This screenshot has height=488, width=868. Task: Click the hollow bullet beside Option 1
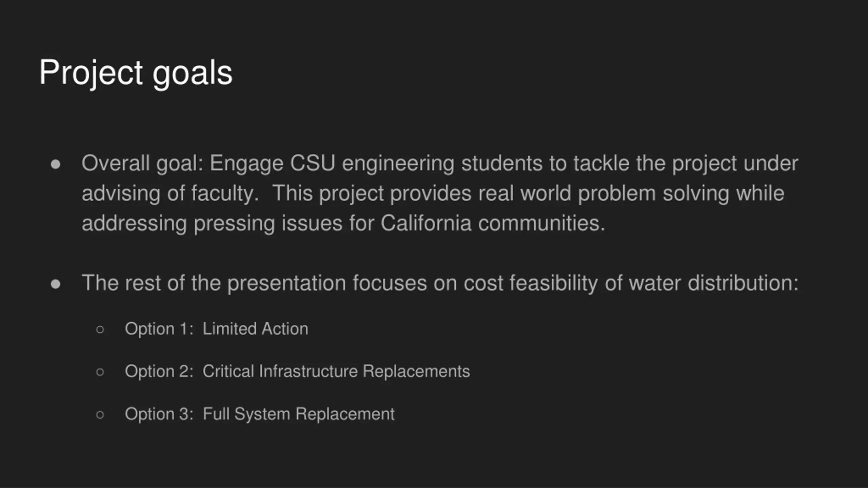(x=100, y=329)
